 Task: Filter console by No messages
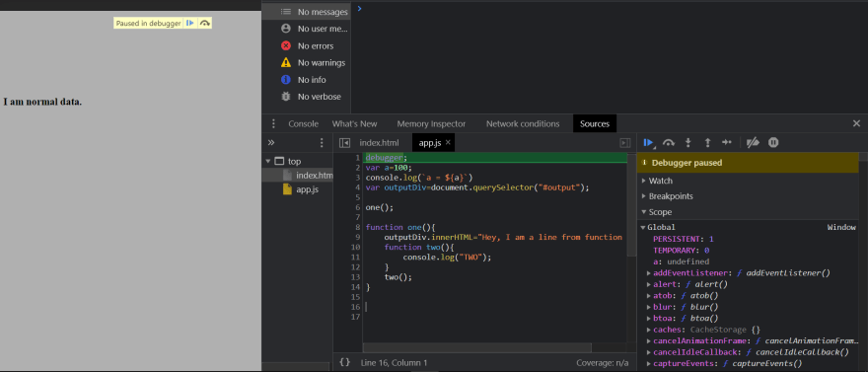(306, 12)
